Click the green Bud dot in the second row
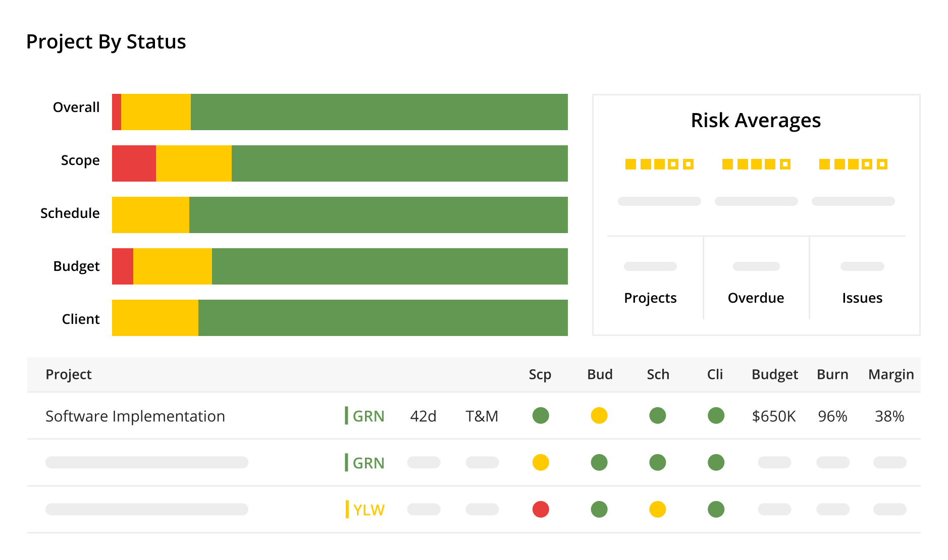This screenshot has height=560, width=948. (x=599, y=462)
